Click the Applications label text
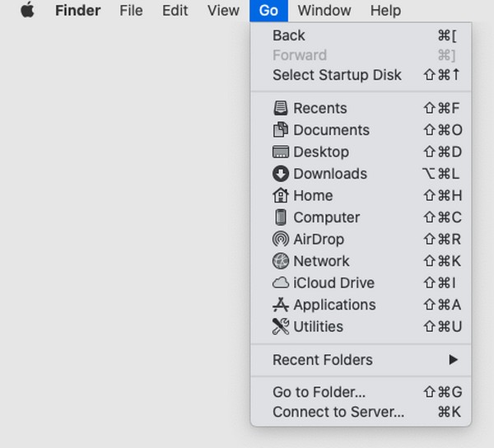The height and width of the screenshot is (448, 494). pos(334,305)
